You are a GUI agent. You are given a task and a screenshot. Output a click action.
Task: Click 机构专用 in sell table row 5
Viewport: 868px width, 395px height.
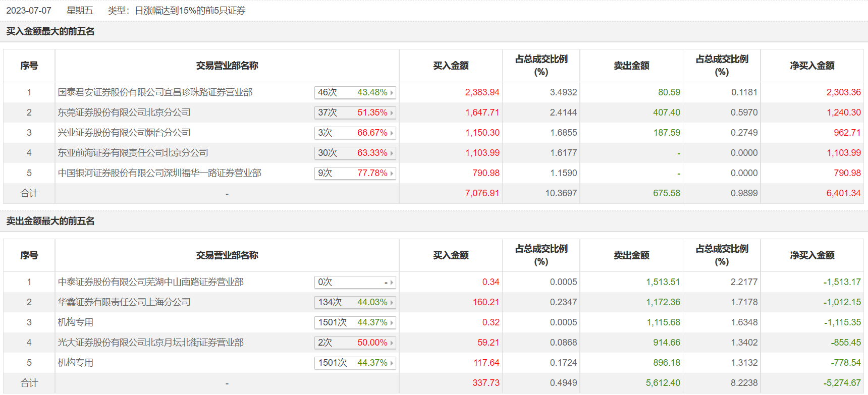[x=76, y=363]
